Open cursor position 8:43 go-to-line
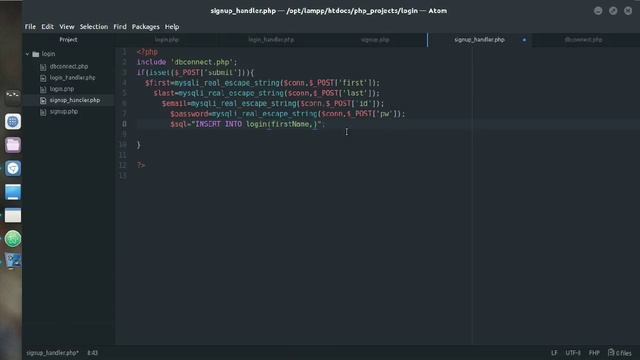Screen dimensions: 640x360 [x=92, y=353]
